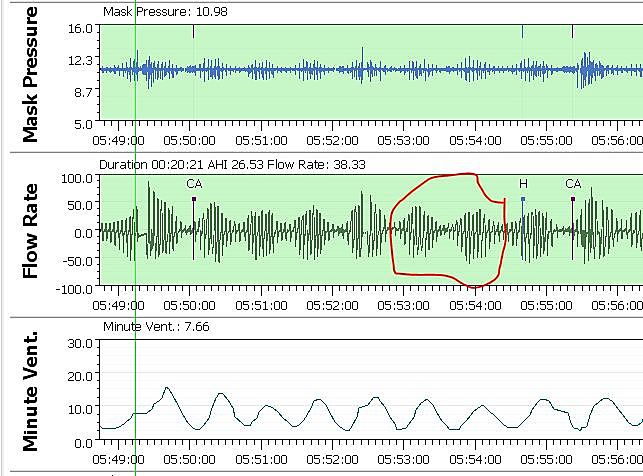Click the 16.0 label on Mask Pressure axis
Screen dimensions: 643x476
(x=81, y=29)
